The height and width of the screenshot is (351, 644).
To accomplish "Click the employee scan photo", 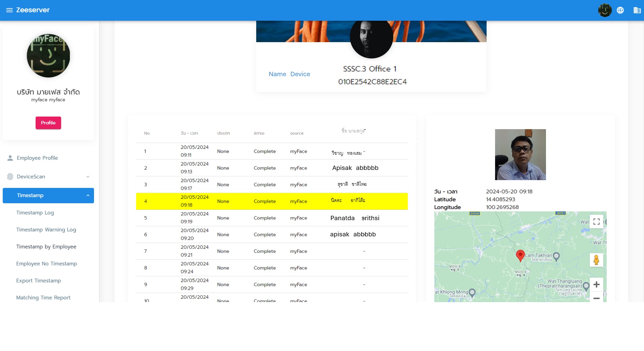I will (x=520, y=154).
